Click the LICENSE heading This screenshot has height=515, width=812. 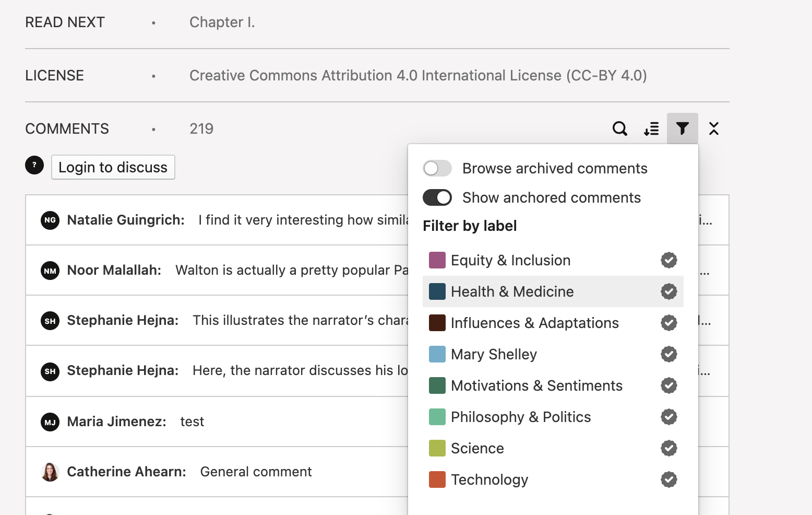(54, 75)
